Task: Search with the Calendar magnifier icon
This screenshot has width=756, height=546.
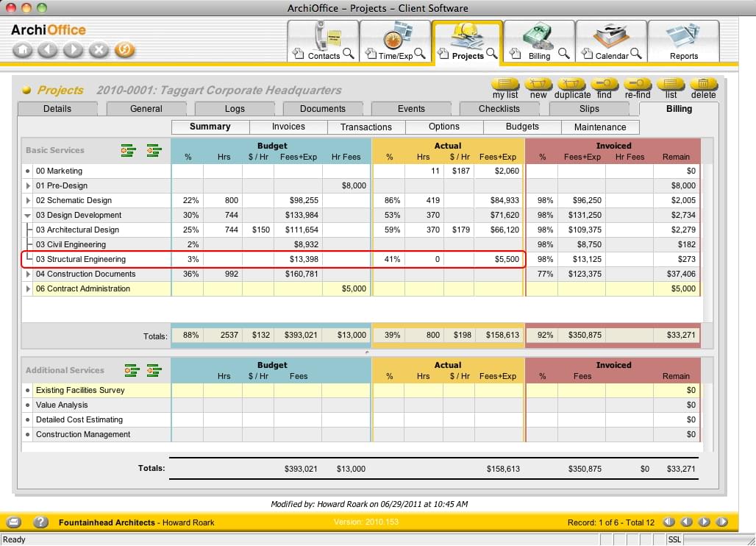Action: (636, 54)
